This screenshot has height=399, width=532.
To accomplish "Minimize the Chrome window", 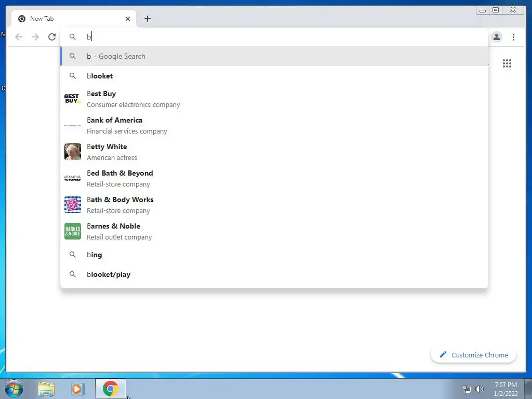I will [x=483, y=10].
